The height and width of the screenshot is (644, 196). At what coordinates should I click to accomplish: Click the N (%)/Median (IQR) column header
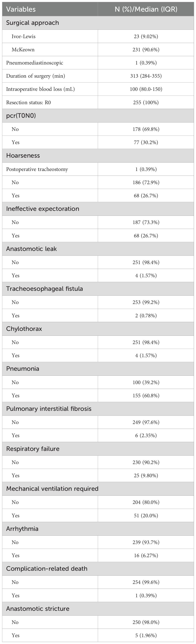pyautogui.click(x=146, y=9)
